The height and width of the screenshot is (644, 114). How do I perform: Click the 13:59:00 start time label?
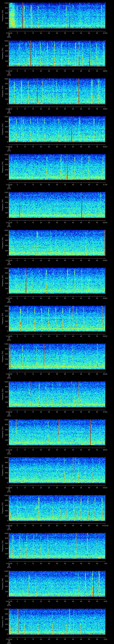(x=9, y=525)
